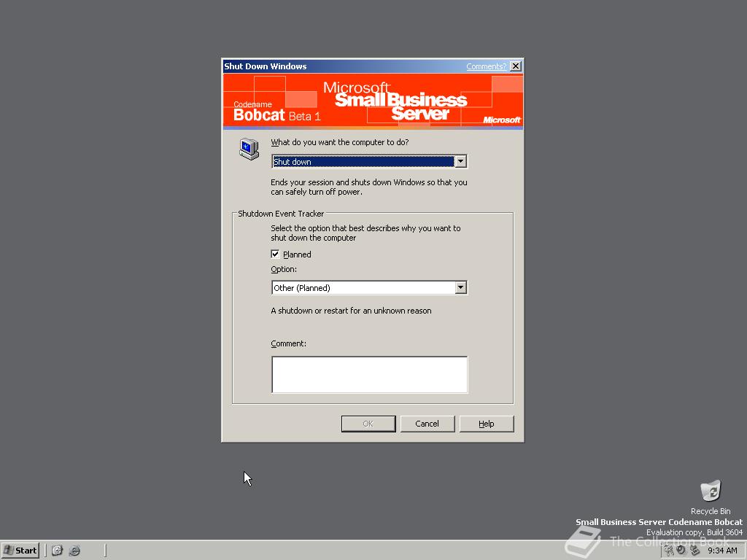747x560 pixels.
Task: Click 'Evaluation copy. Build 3604' desktop text
Action: 694,532
